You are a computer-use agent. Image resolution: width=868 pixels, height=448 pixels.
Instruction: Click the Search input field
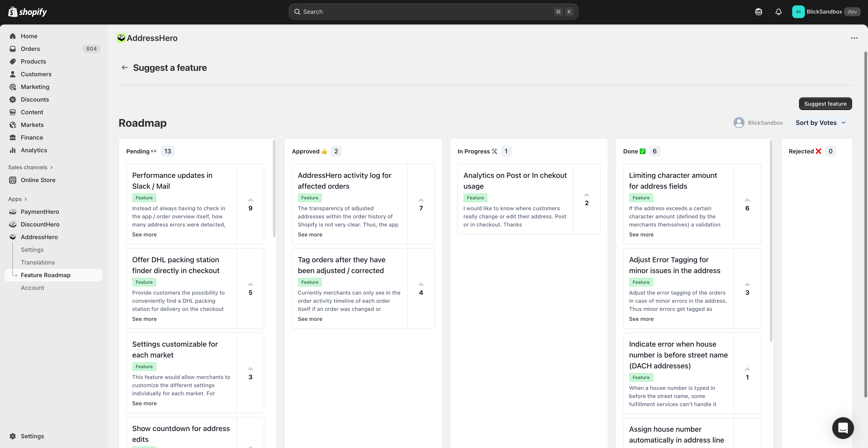click(433, 12)
